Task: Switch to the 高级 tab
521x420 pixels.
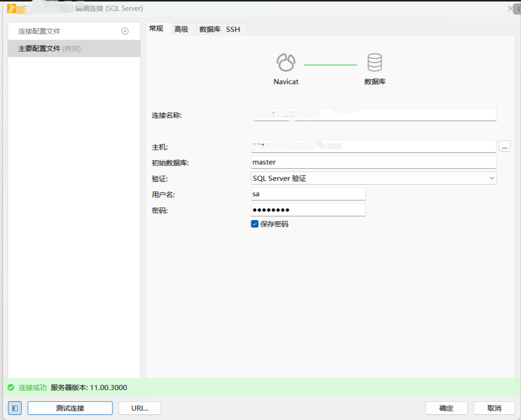Action: tap(182, 29)
